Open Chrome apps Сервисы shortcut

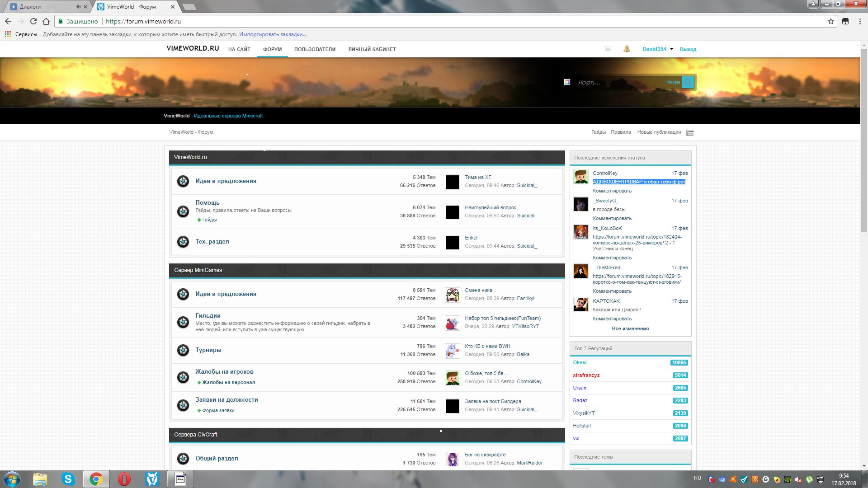point(21,34)
